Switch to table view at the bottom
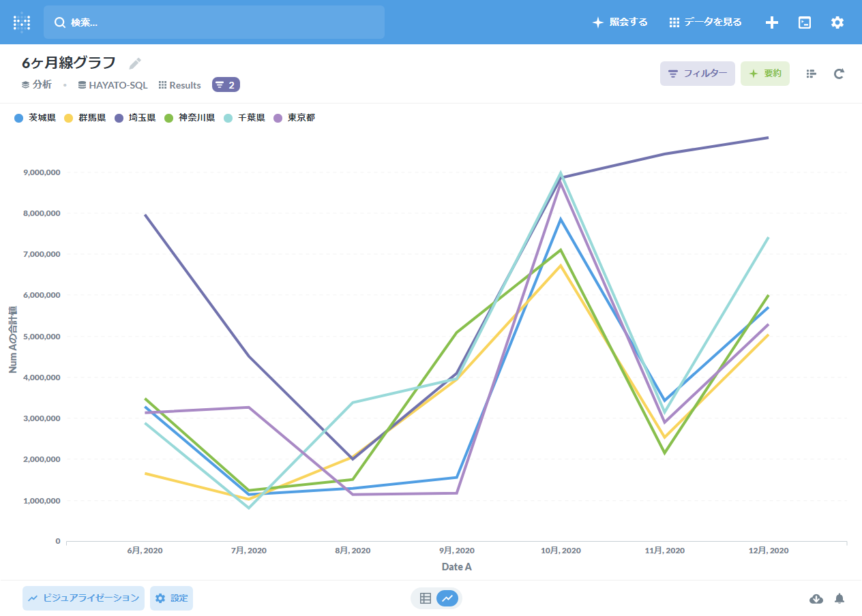 425,598
